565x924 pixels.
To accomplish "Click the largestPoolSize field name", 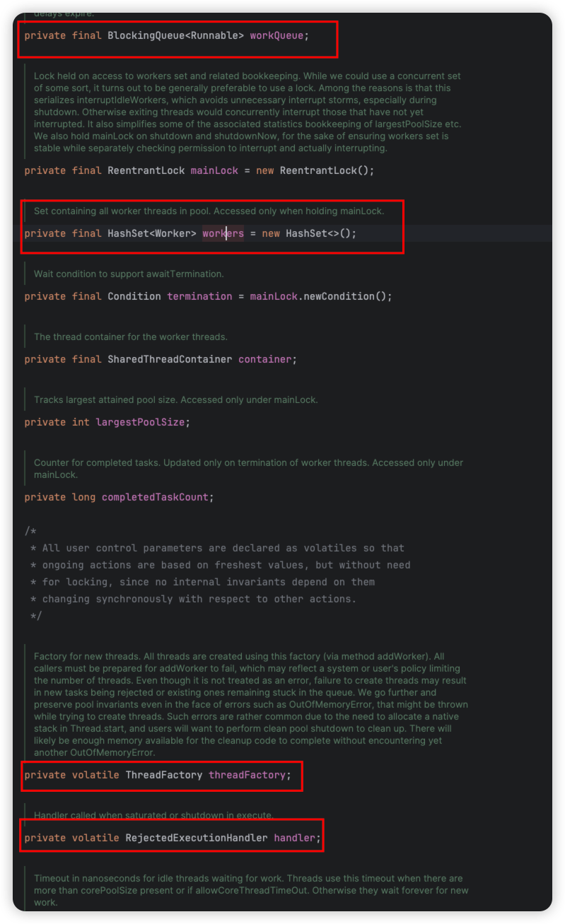I will coord(140,422).
